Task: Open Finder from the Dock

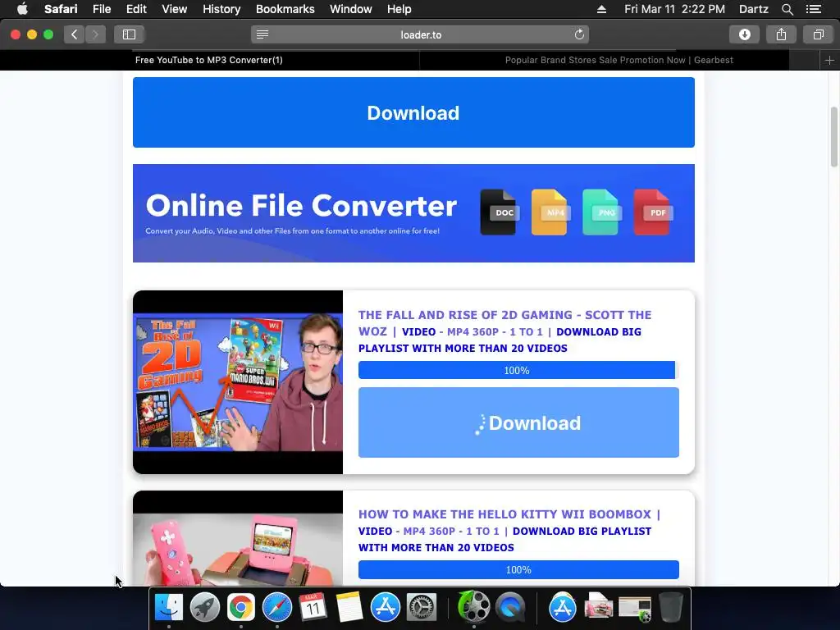Action: (x=169, y=607)
